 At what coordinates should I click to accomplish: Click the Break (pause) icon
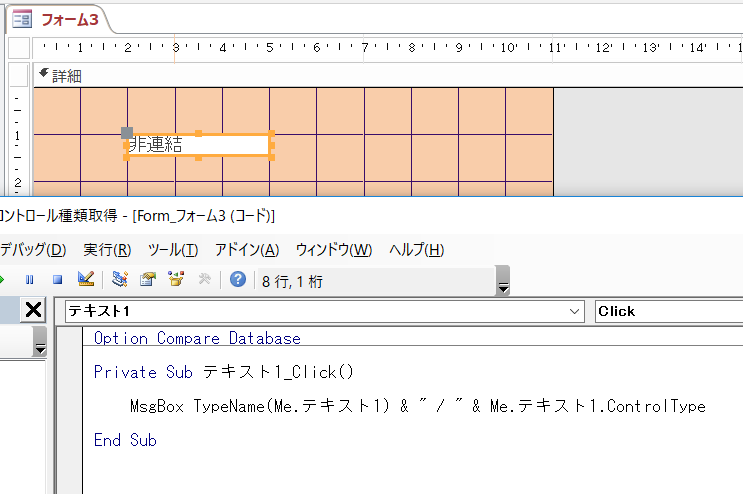pos(29,280)
